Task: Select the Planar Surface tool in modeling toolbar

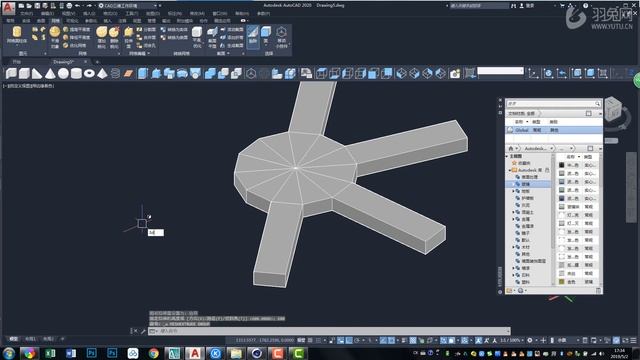Action: click(129, 73)
